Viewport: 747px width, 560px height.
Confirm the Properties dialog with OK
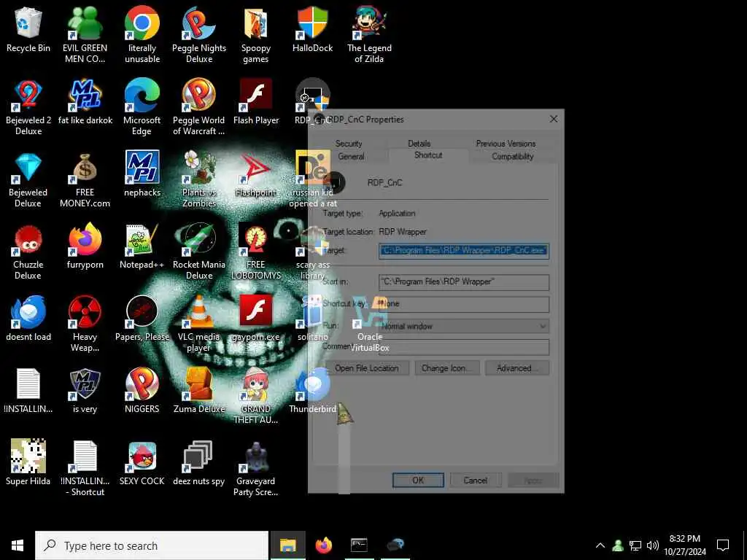[x=418, y=480]
